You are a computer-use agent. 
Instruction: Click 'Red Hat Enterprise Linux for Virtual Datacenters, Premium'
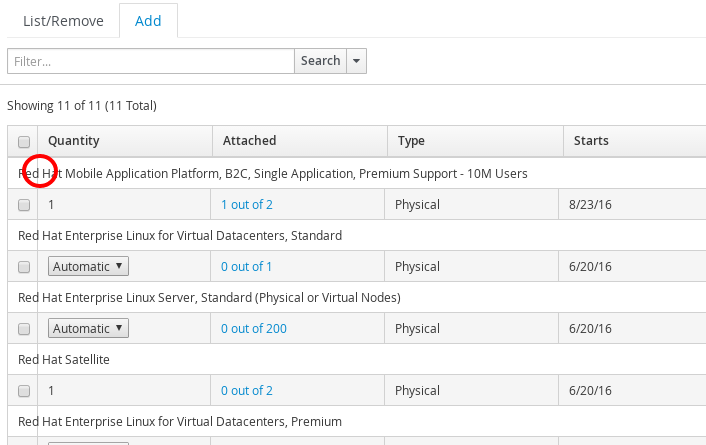pyautogui.click(x=180, y=422)
